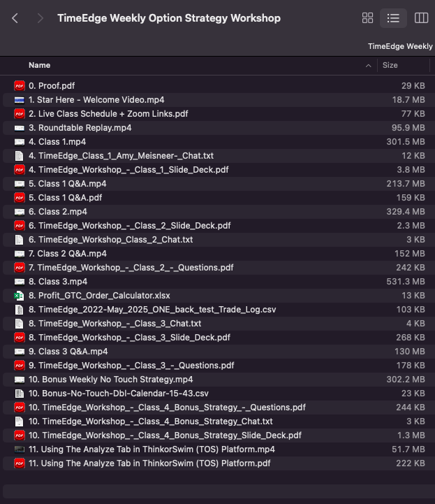Switch to icon grid view

pos(367,18)
